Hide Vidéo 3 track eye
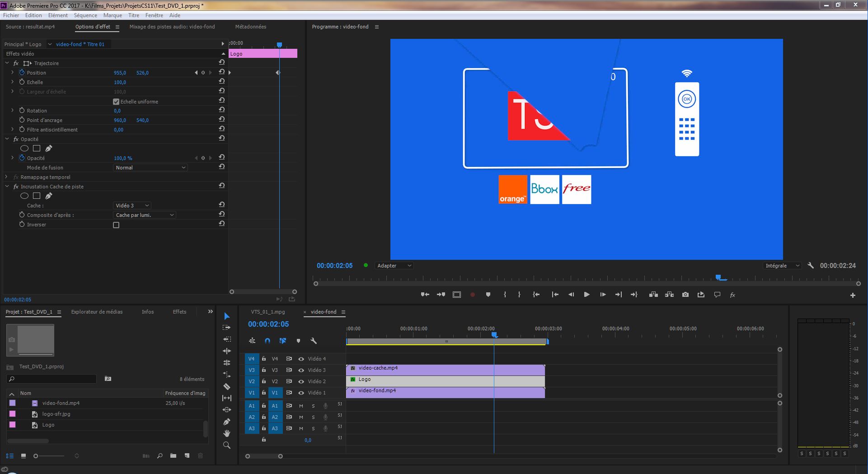This screenshot has width=868, height=474. click(x=301, y=370)
